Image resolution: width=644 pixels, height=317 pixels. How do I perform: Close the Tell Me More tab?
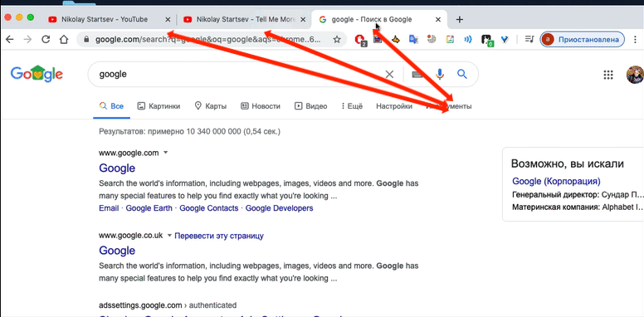pos(303,19)
